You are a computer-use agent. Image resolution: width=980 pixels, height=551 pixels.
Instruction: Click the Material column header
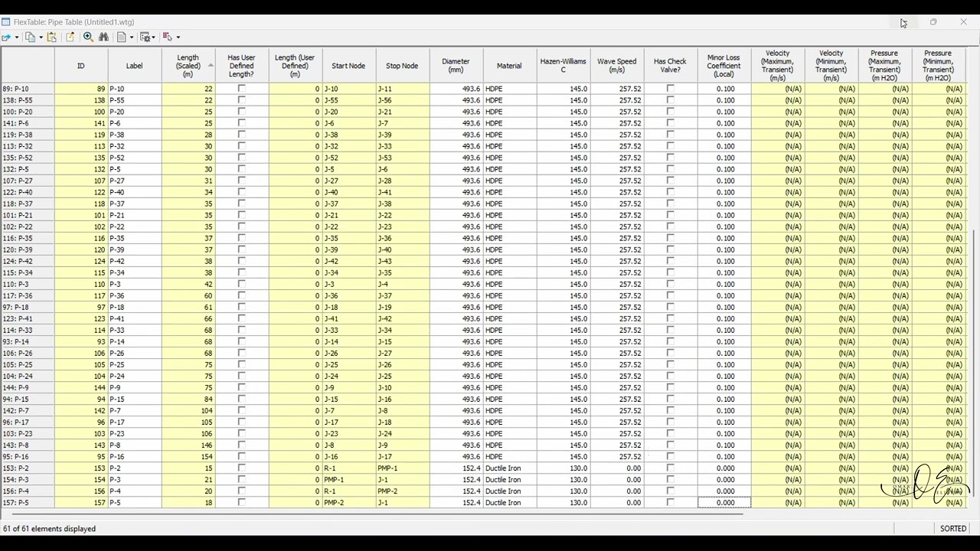[510, 66]
